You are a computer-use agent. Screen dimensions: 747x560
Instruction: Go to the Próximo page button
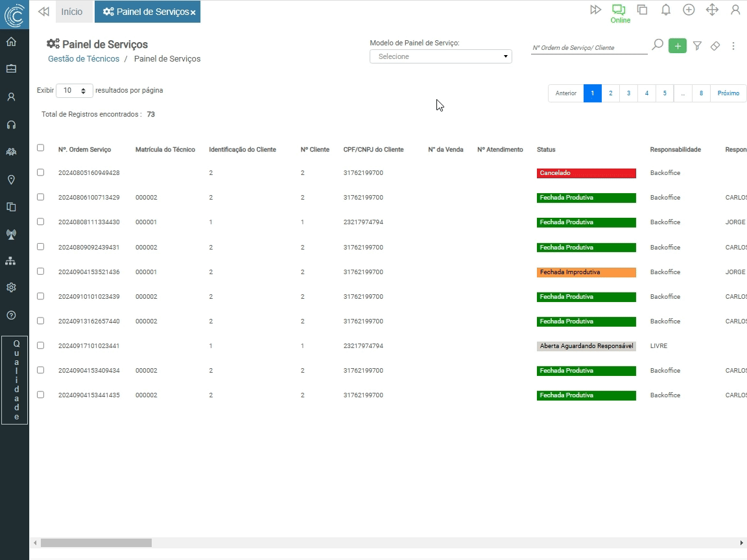pyautogui.click(x=728, y=93)
